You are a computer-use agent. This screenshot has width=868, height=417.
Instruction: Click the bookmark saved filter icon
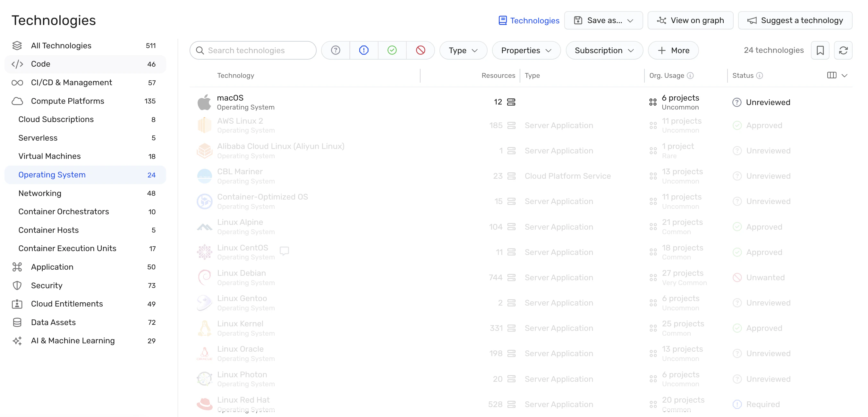[820, 51]
